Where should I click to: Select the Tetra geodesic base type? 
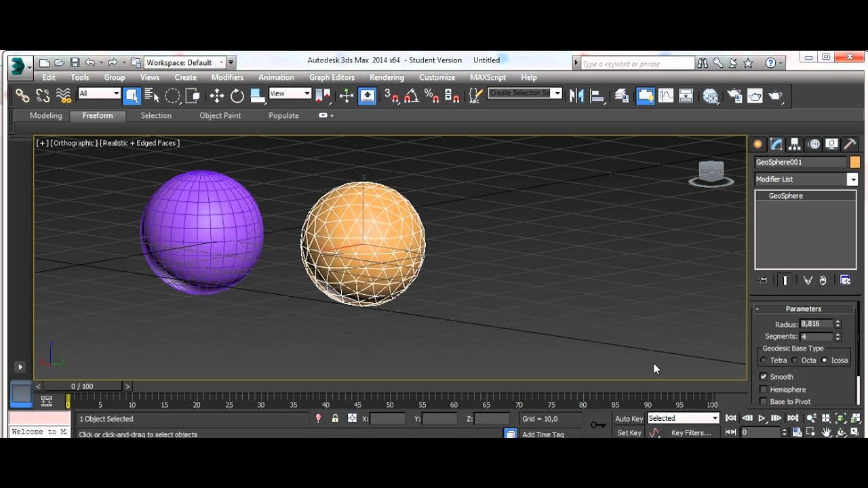pyautogui.click(x=764, y=361)
